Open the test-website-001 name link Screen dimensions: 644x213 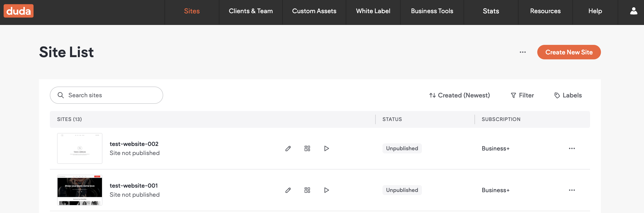[133, 186]
